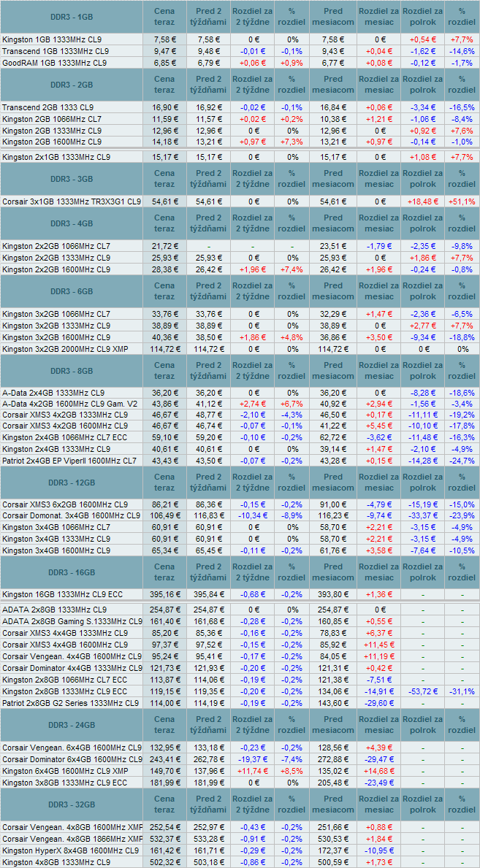
Task: Click the 'DDR3 - 12GB' section header
Action: tap(72, 482)
